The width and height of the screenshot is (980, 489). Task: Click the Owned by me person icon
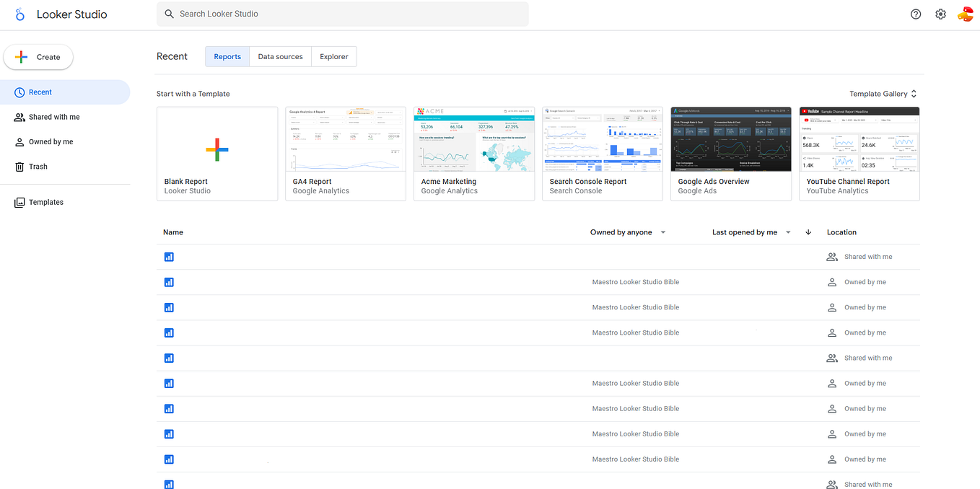coord(18,141)
